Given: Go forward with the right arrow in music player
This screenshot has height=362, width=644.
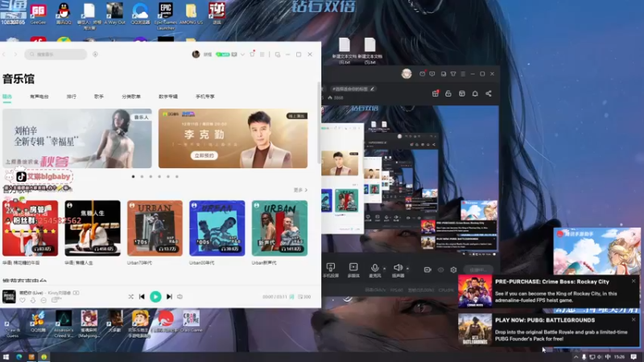Looking at the screenshot, I should coord(15,54).
